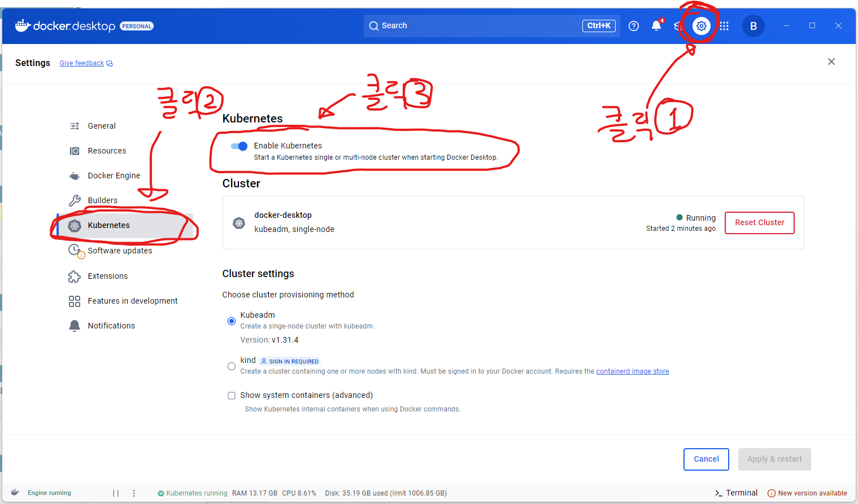Open the containerd image store link
This screenshot has height=504, width=858.
point(633,371)
